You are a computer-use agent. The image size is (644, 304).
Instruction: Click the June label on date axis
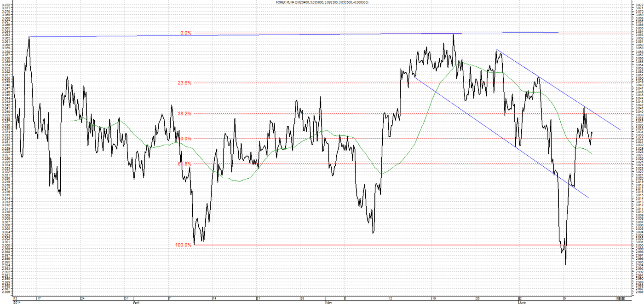523,302
